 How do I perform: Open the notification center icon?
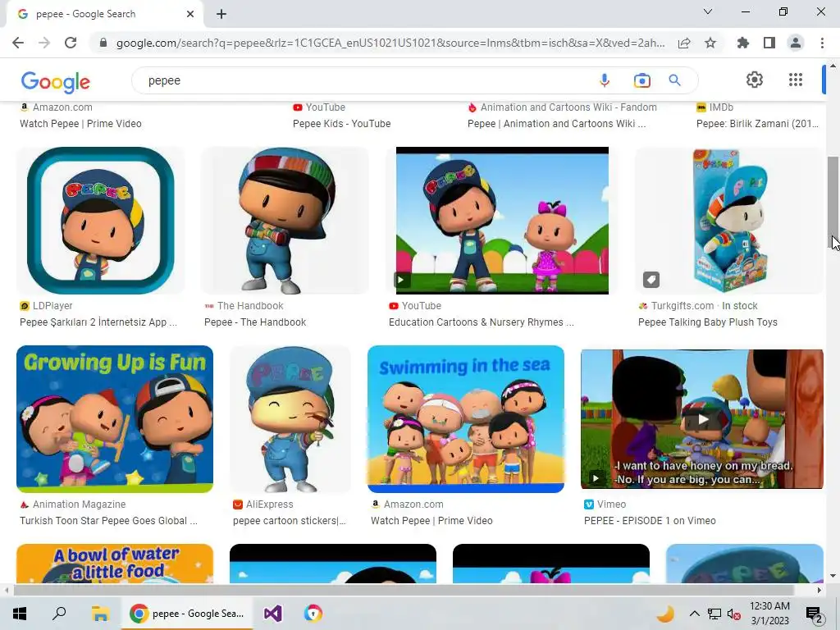coord(815,614)
